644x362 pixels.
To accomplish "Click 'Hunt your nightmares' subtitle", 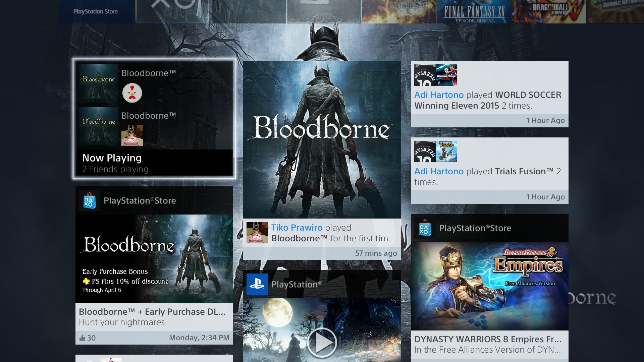I will pos(122,322).
